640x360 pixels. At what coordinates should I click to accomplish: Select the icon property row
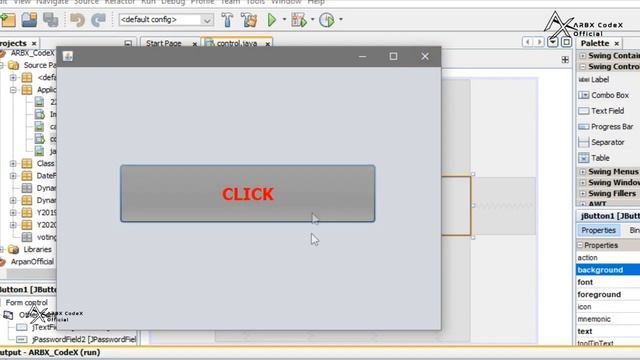coord(608,307)
